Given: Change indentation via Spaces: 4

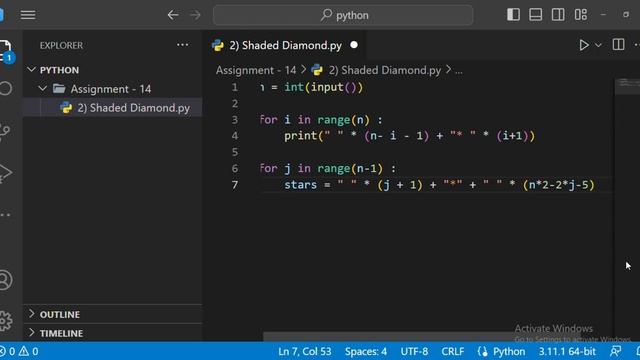Looking at the screenshot, I should click(366, 351).
